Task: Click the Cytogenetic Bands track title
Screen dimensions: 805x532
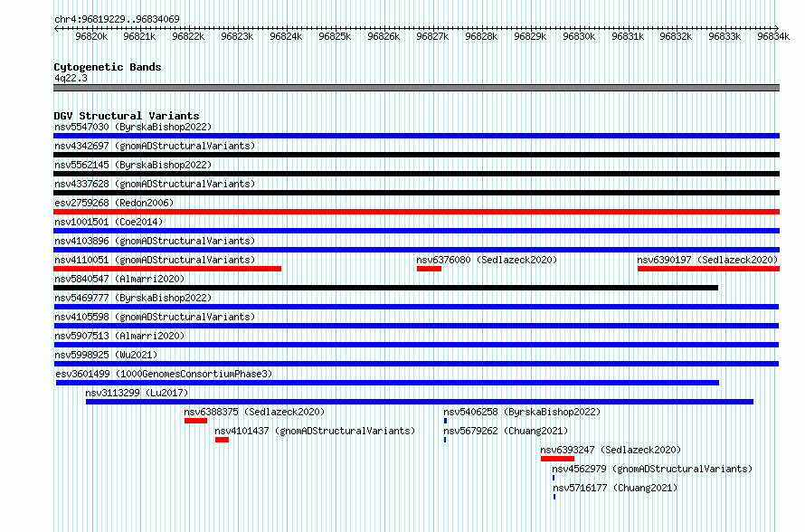Action: click(x=108, y=67)
